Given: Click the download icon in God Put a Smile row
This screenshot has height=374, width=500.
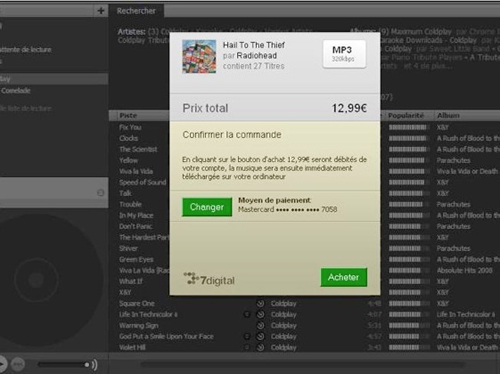Looking at the screenshot, I should pos(260,336).
